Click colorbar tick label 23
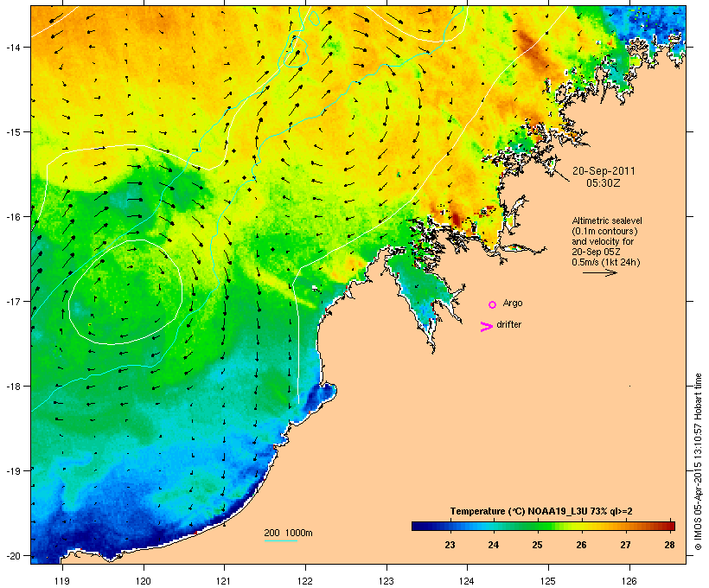Viewport: 709px width, 588px height. 450,545
